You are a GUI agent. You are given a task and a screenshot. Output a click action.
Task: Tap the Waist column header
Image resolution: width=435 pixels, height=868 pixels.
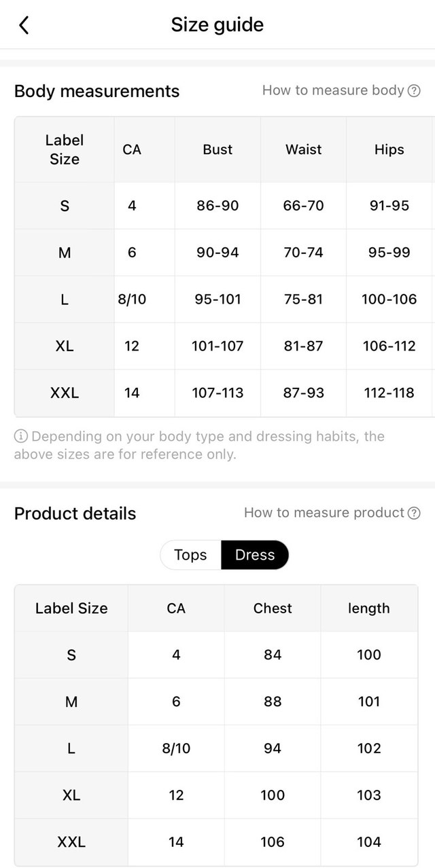[x=303, y=149]
